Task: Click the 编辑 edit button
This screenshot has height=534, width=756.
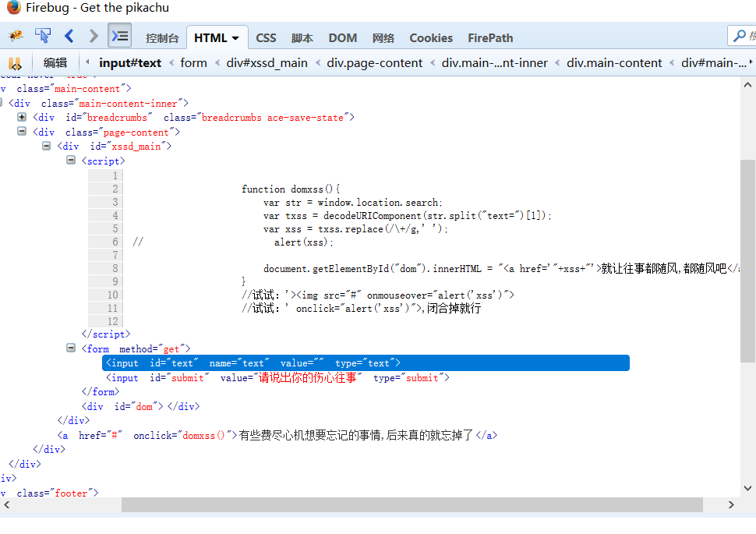Action: (x=55, y=63)
